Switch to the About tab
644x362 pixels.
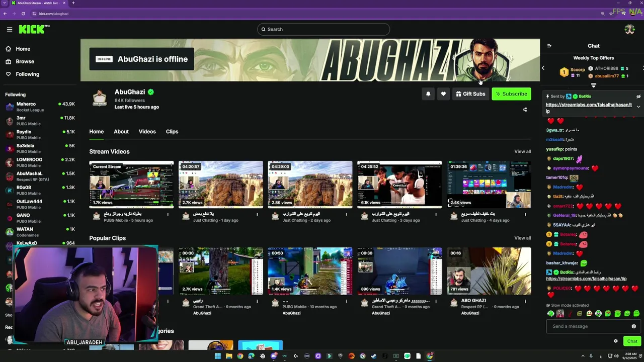121,132
